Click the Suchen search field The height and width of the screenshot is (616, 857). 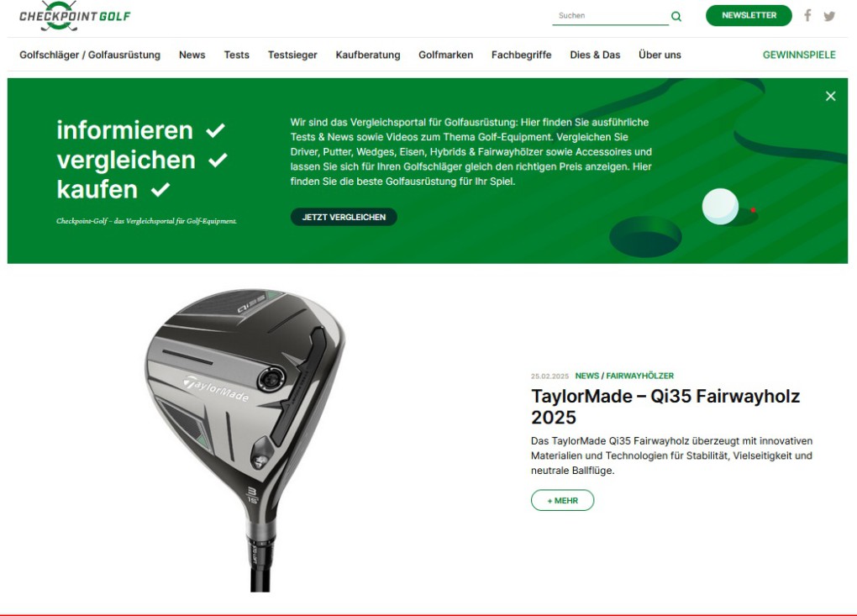coord(610,16)
